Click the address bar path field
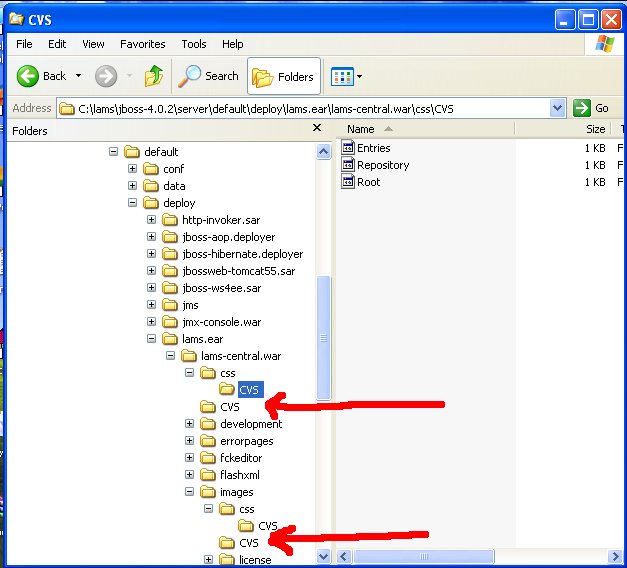627x568 pixels. coord(300,108)
